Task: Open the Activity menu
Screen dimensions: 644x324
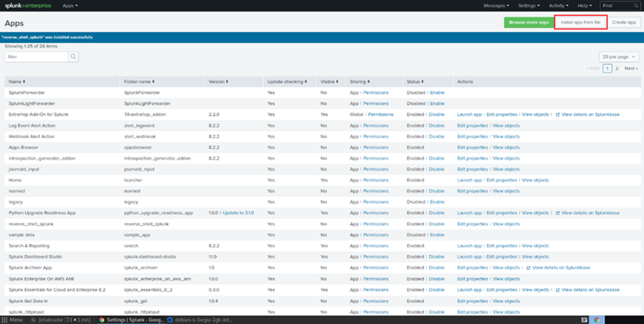Action: [558, 6]
